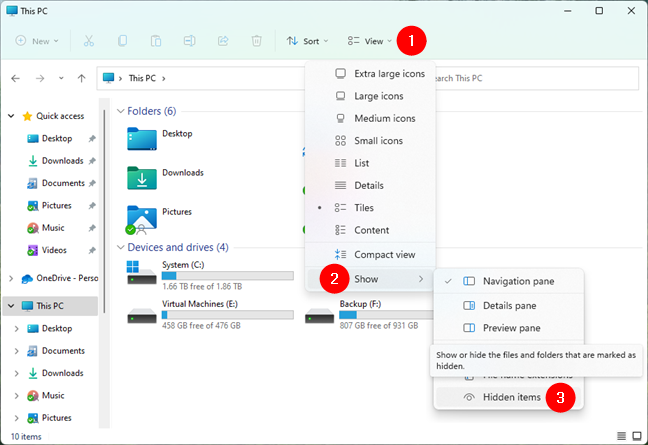Viewport: 648px width, 445px height.
Task: Open the Show submenu
Action: [x=370, y=279]
